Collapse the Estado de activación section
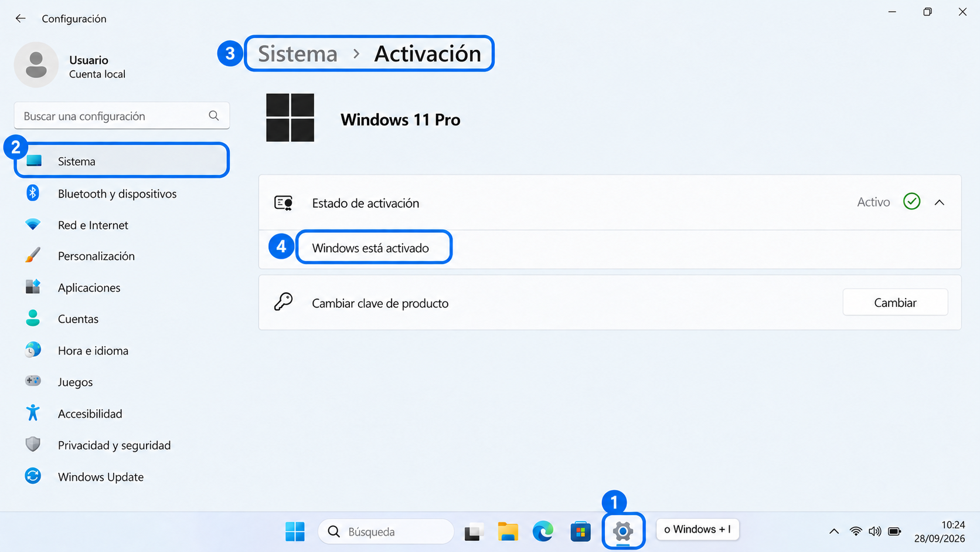The image size is (980, 552). pyautogui.click(x=940, y=202)
